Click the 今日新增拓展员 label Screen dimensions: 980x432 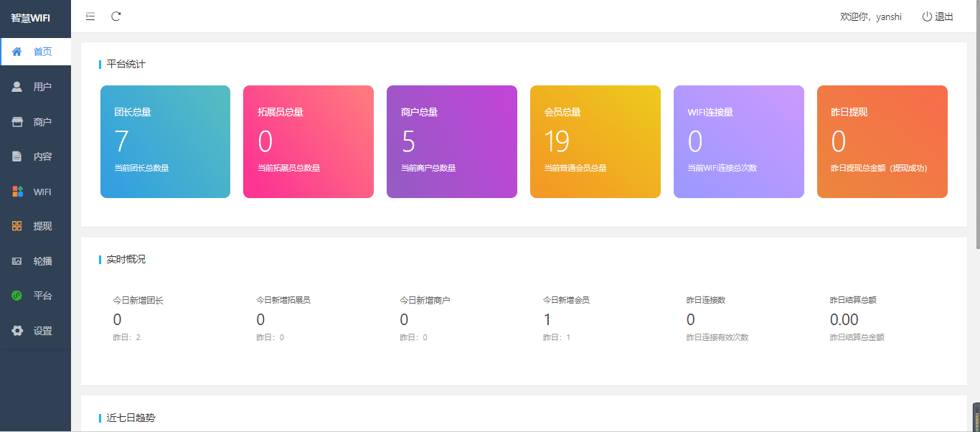(x=283, y=300)
